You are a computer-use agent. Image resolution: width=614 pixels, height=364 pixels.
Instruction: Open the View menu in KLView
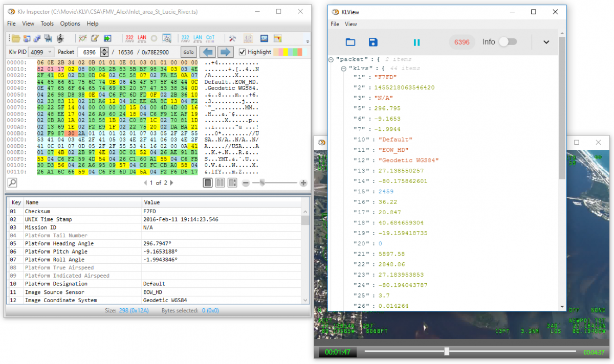[x=350, y=24]
